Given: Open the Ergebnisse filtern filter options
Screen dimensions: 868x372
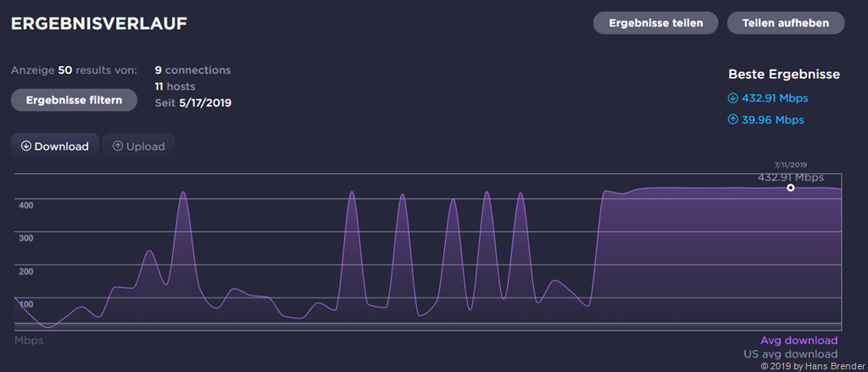Looking at the screenshot, I should tap(74, 100).
